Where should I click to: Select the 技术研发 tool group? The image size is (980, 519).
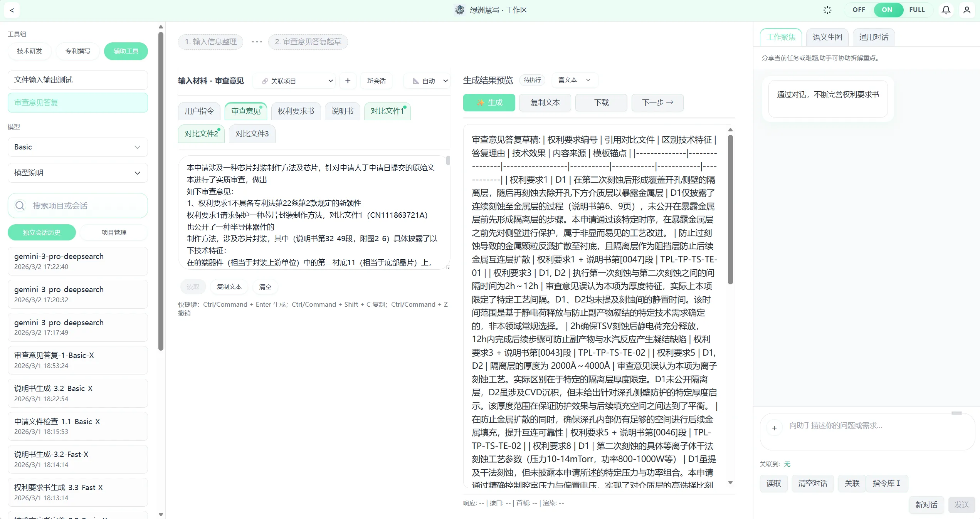click(30, 51)
